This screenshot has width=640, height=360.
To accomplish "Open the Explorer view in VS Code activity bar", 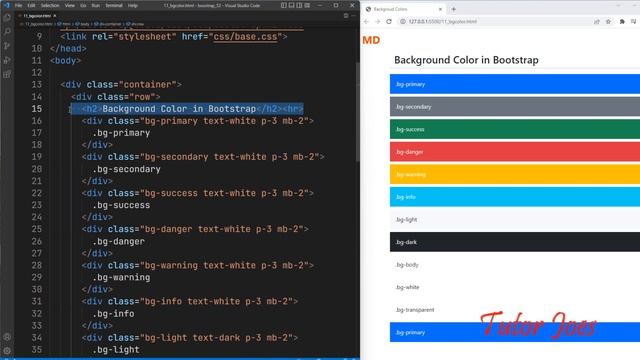I will coord(7,18).
